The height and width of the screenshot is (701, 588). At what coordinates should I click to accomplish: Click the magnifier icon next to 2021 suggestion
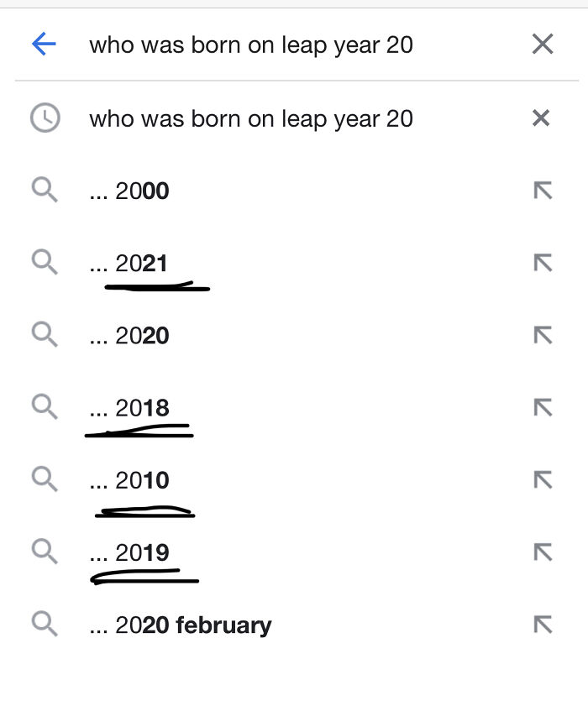click(x=46, y=263)
